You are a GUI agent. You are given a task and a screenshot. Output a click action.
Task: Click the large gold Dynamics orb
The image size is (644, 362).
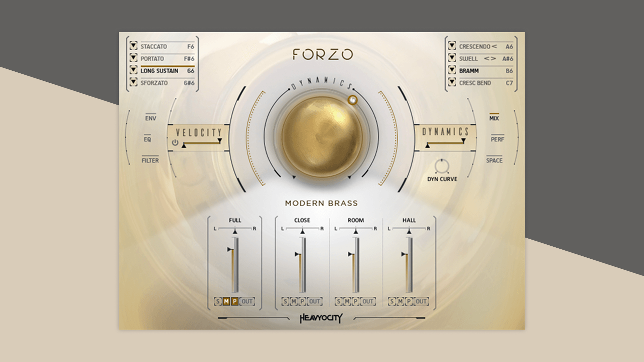[x=322, y=136]
